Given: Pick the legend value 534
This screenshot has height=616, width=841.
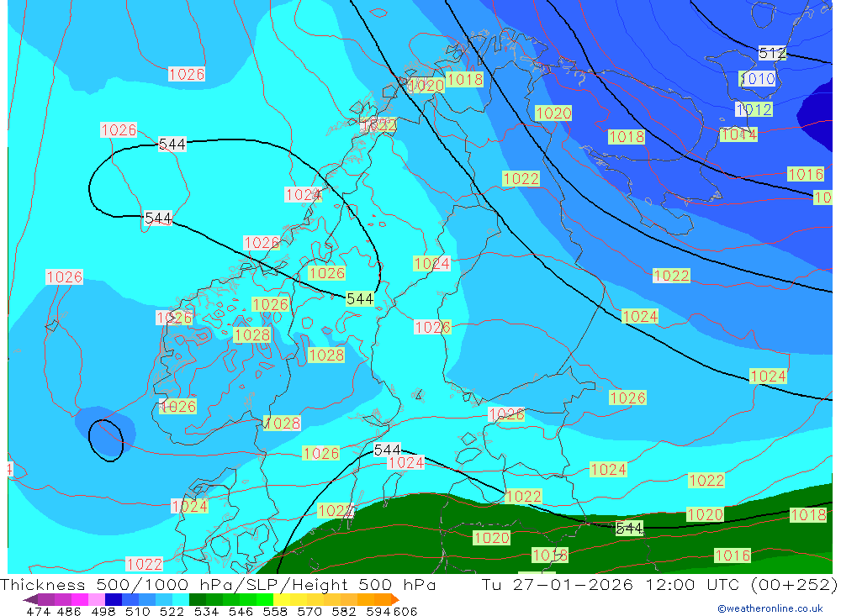Looking at the screenshot, I should 206,611.
